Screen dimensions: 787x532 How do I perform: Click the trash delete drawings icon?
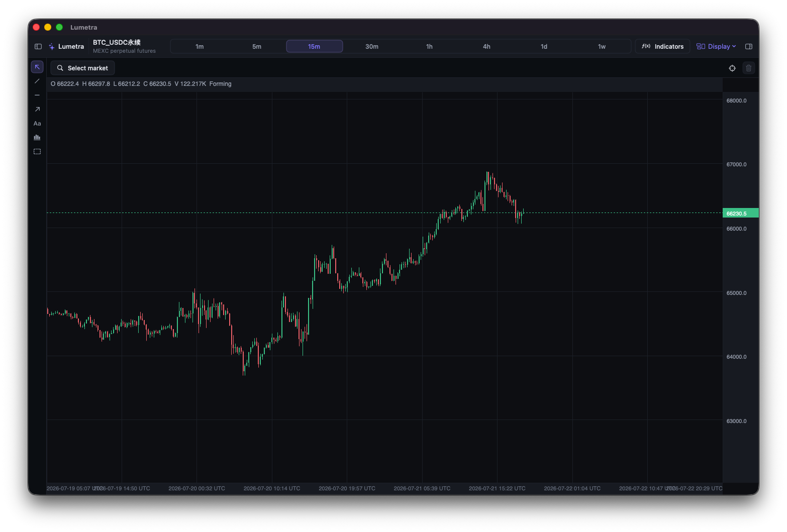(749, 68)
